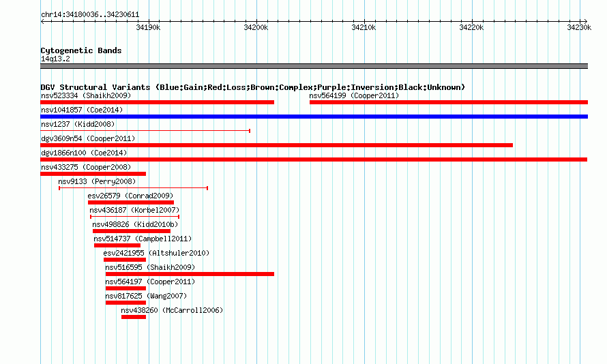The width and height of the screenshot is (607, 364).
Task: Click the DGV Structural Variants track title
Action: 252,87
